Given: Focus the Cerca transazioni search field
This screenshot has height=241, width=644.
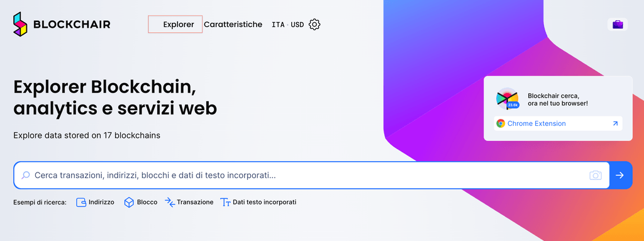Looking at the screenshot, I should 311,175.
